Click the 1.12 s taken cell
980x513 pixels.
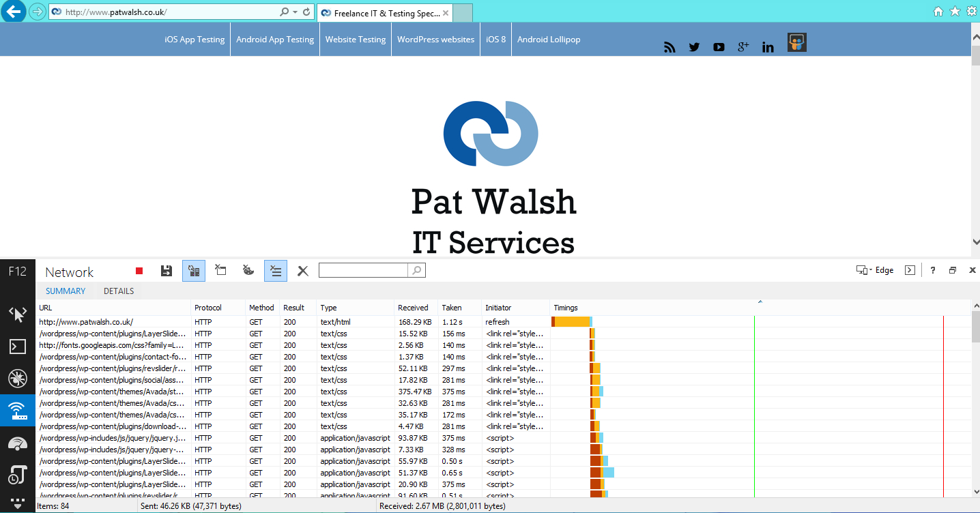click(x=452, y=322)
